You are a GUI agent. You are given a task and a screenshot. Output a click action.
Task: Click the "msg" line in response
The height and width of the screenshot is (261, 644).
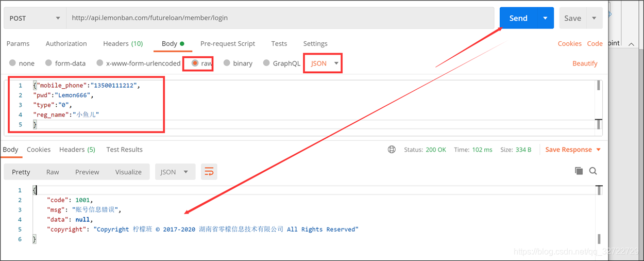[83, 210]
